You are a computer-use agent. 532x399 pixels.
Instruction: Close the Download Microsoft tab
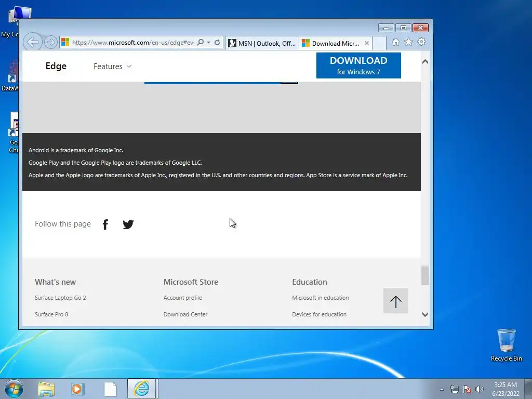click(x=366, y=43)
